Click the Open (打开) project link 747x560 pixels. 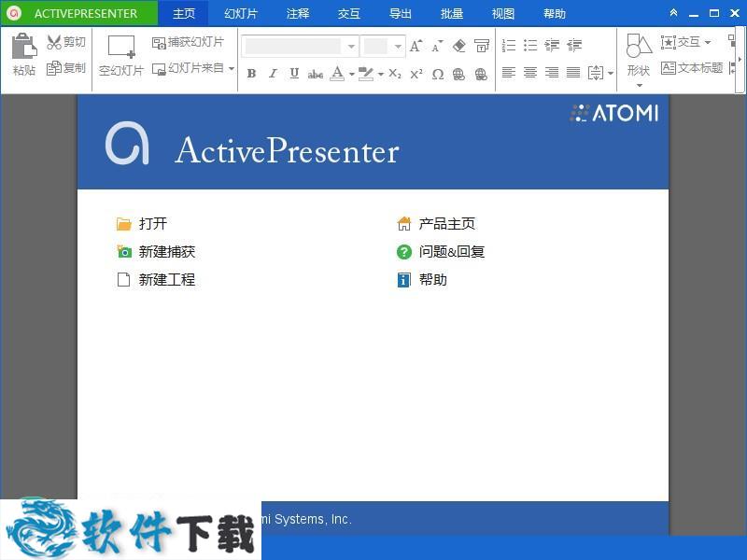click(142, 223)
